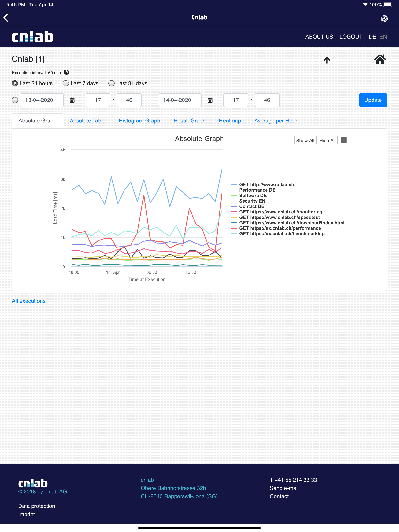
Task: Click the start minute field
Action: [129, 100]
